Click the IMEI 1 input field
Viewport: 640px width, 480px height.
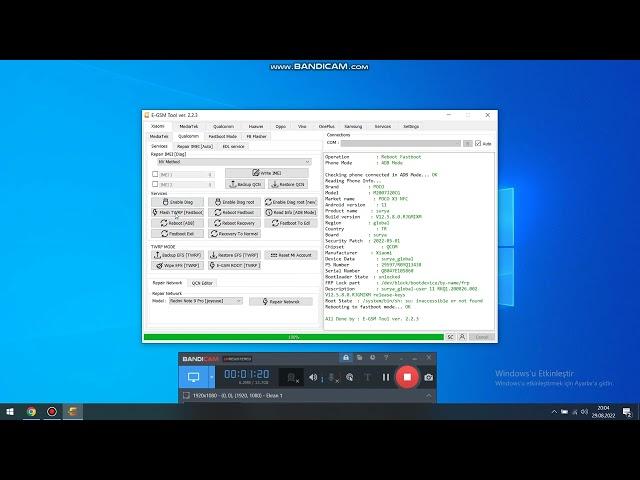187,175
